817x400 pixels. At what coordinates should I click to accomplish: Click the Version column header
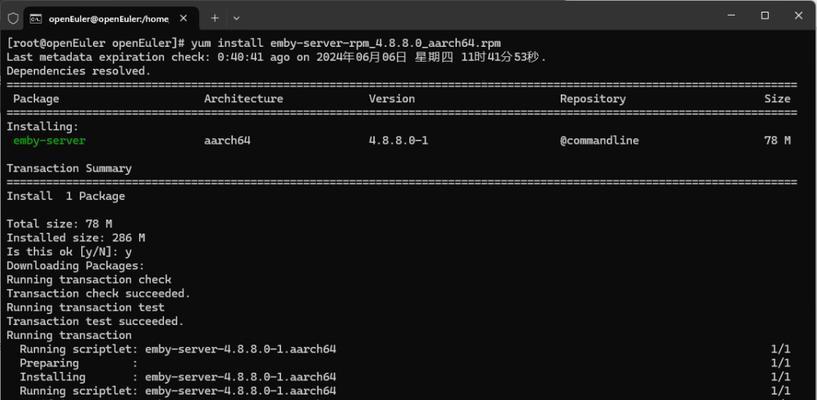click(392, 99)
